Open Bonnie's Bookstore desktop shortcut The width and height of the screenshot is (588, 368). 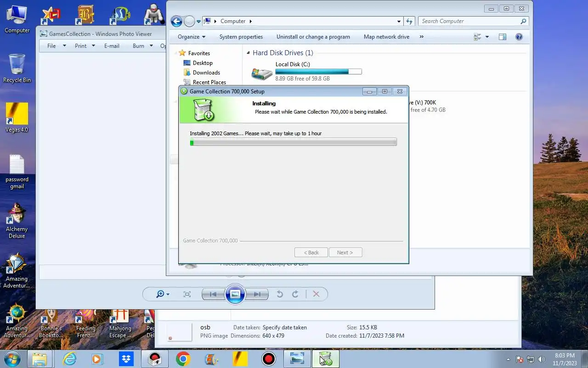point(51,323)
